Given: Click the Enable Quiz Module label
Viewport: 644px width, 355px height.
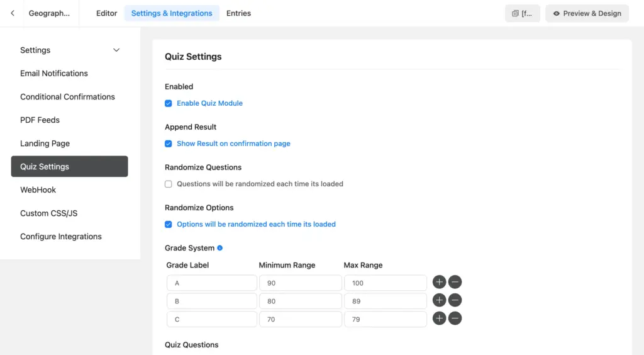Looking at the screenshot, I should tap(209, 103).
